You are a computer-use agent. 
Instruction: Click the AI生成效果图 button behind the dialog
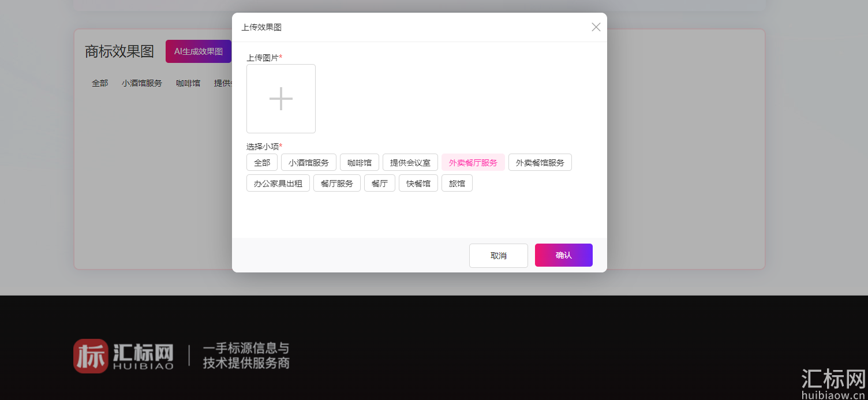coord(199,51)
